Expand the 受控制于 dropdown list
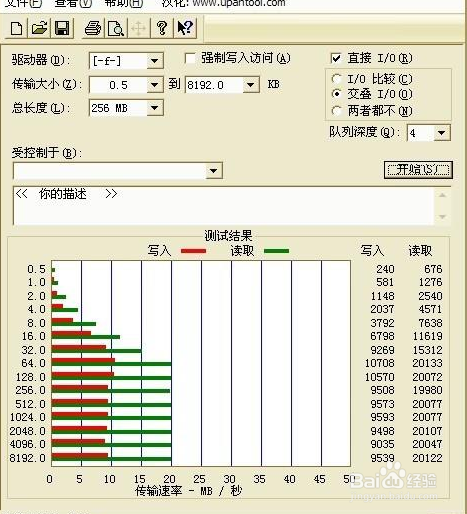 (x=214, y=171)
